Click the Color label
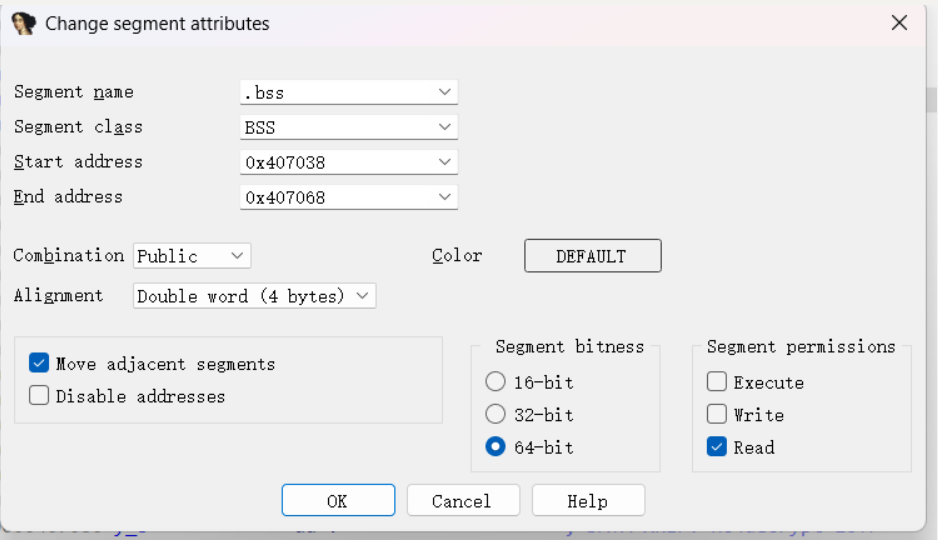938x540 pixels. pos(457,255)
